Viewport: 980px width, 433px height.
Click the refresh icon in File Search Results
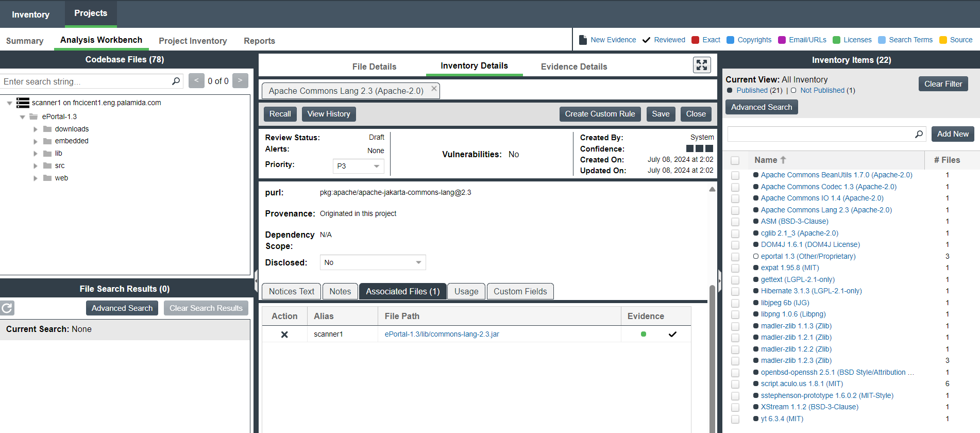[x=7, y=308]
